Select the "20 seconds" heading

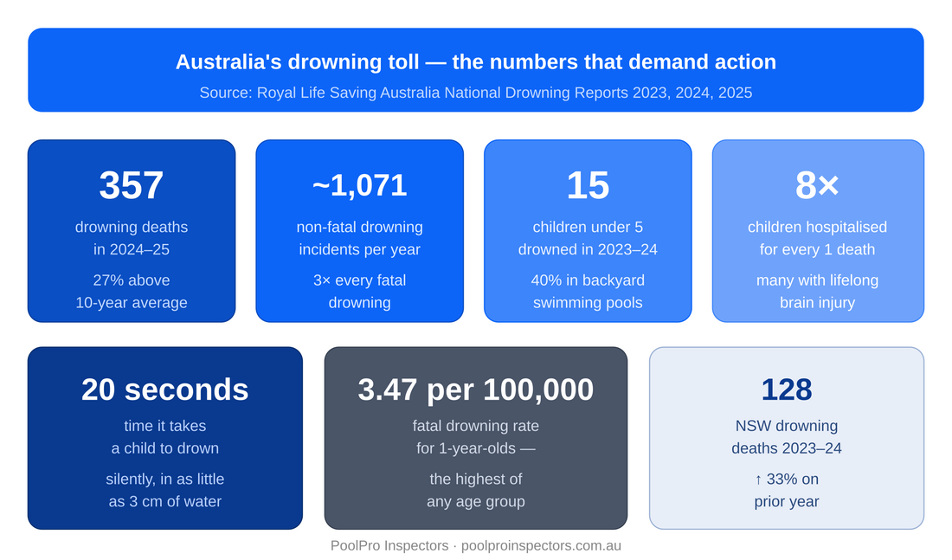165,389
